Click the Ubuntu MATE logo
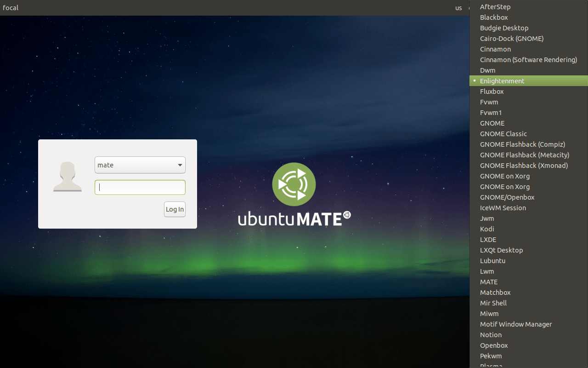 294,193
